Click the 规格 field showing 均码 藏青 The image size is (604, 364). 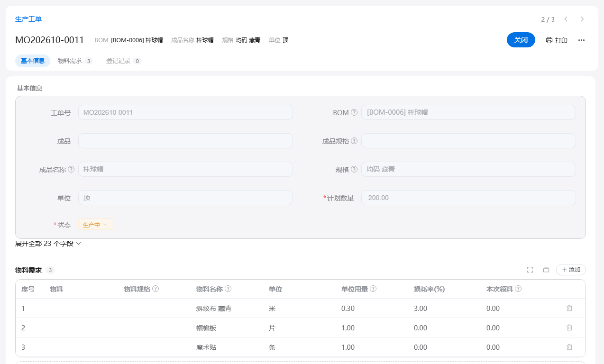point(468,169)
